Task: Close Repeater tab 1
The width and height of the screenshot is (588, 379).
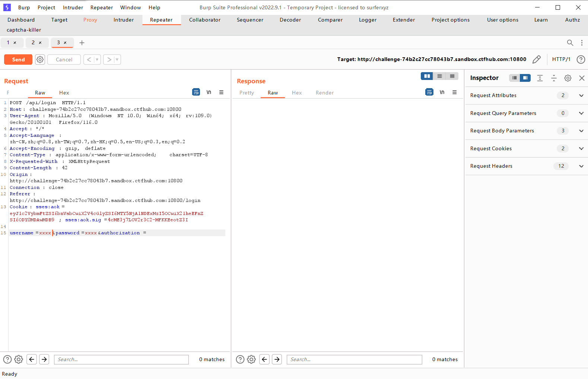Action: (15, 43)
